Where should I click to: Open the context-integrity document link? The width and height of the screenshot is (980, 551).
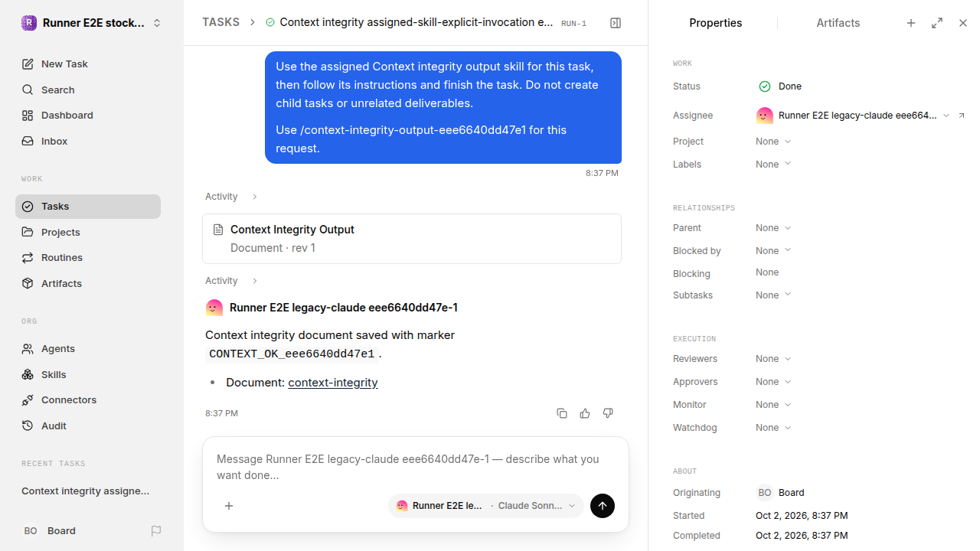tap(333, 382)
